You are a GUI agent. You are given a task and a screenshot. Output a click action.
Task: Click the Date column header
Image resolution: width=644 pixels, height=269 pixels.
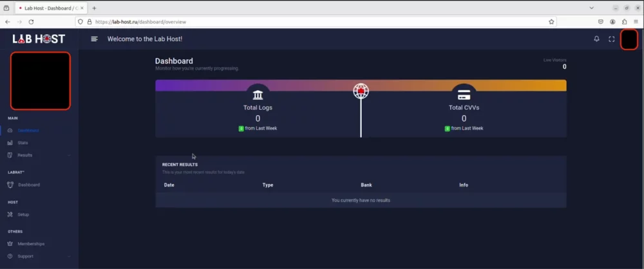coord(169,185)
